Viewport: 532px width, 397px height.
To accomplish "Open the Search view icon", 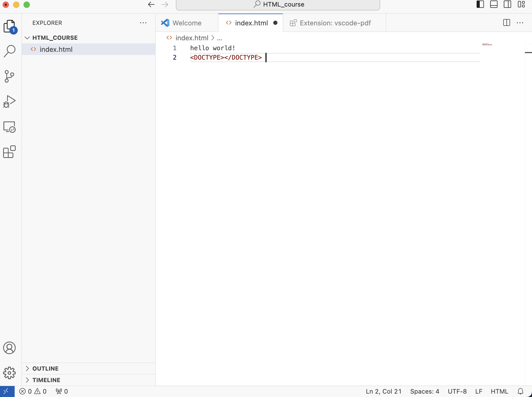I will click(x=10, y=51).
